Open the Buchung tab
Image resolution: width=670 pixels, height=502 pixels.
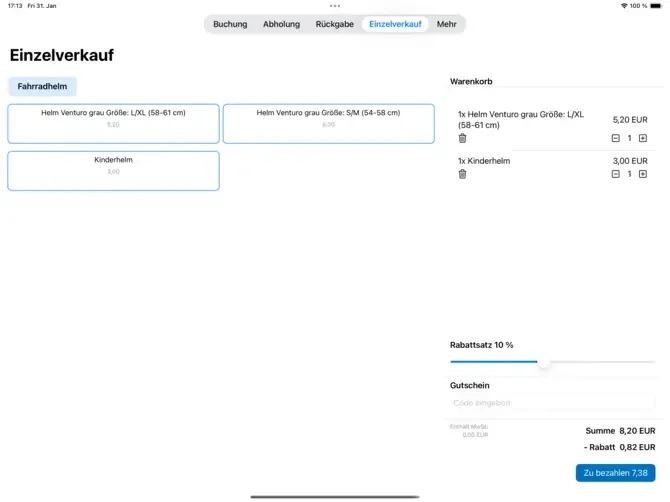[x=230, y=24]
